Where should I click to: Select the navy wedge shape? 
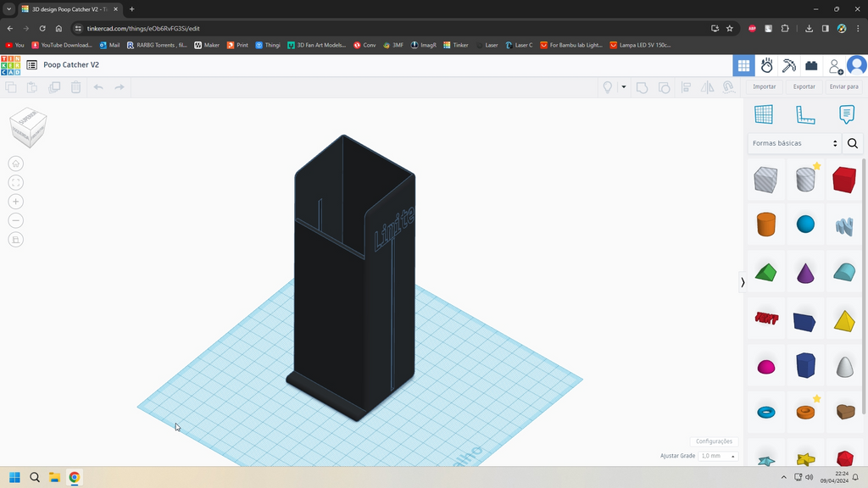coord(804,321)
